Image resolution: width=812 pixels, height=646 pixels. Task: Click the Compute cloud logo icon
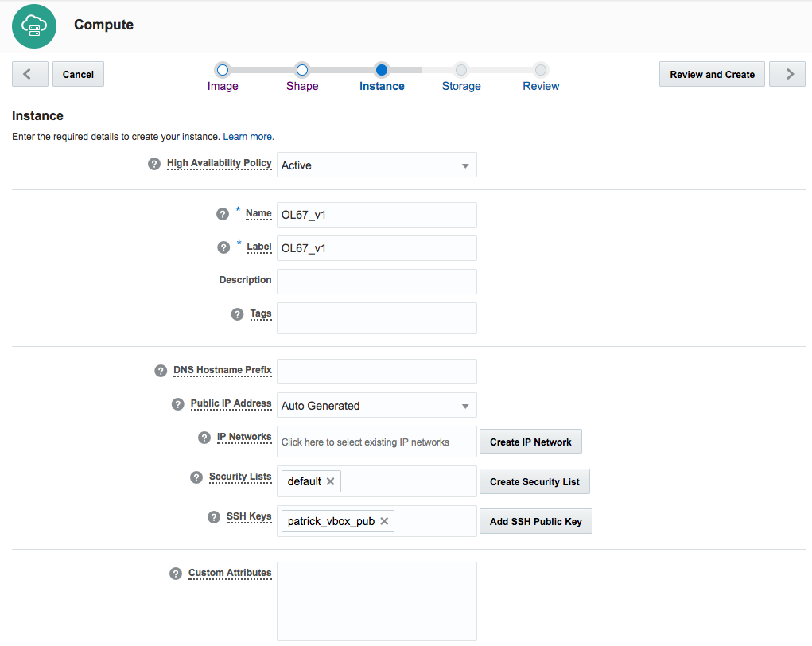click(34, 25)
